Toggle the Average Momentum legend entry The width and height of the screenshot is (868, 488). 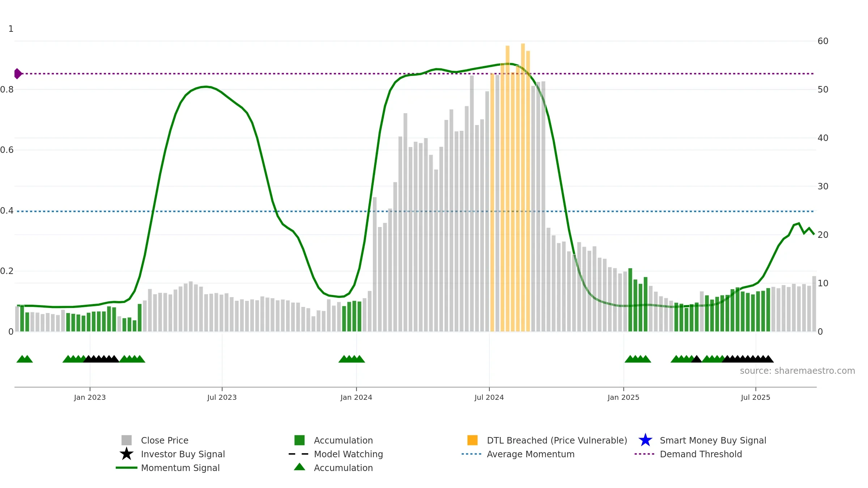click(518, 454)
